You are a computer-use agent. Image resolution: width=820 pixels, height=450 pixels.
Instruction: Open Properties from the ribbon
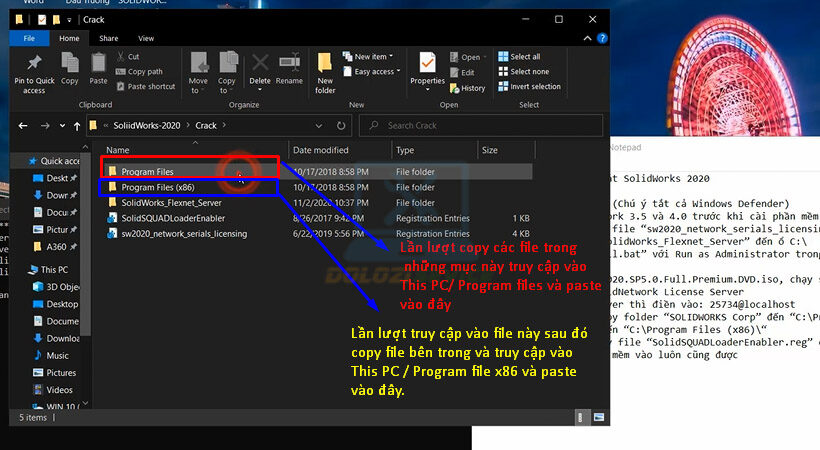tap(427, 70)
